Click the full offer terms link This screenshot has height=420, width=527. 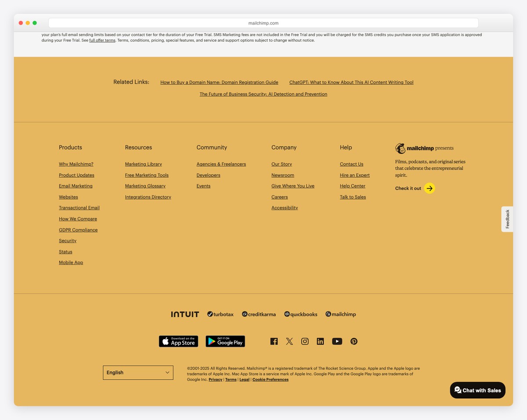click(x=102, y=40)
